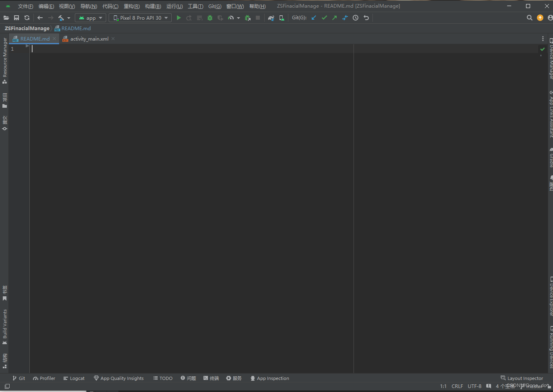Screen dimensions: 553x392
Task: Open the 编辑(E) menu
Action: coord(46,6)
